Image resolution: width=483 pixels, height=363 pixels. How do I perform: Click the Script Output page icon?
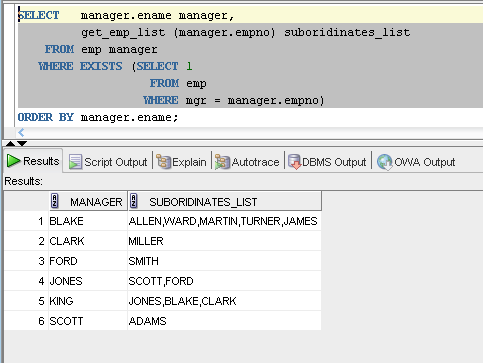(75, 162)
